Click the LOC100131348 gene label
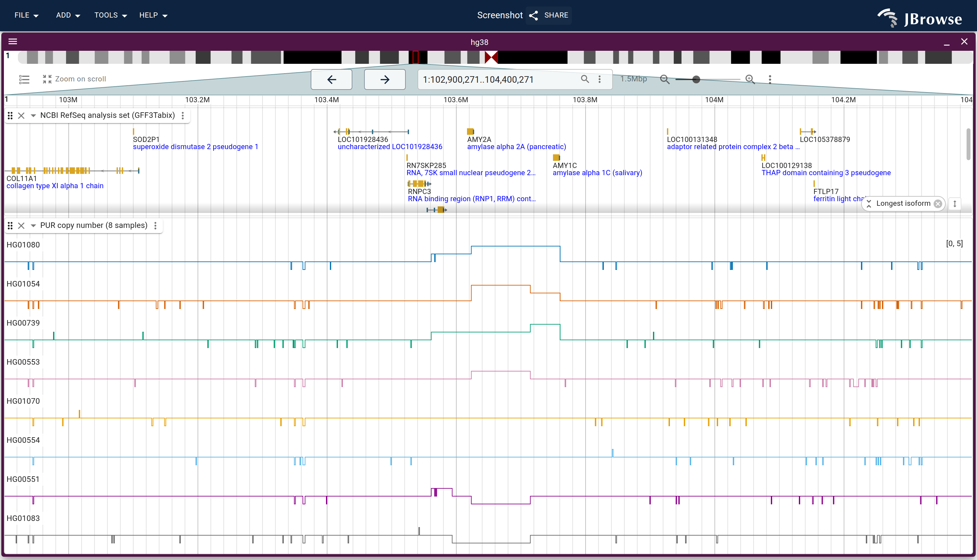This screenshot has height=560, width=977. [x=692, y=139]
